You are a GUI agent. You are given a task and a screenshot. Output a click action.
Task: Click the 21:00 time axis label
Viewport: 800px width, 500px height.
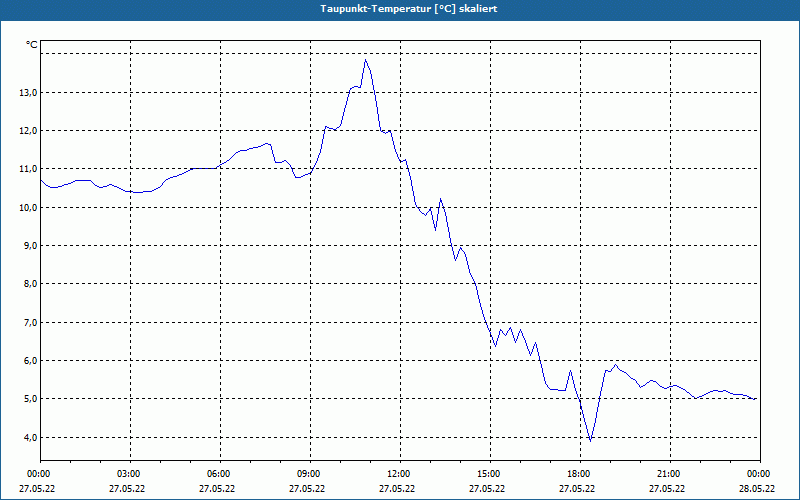point(670,474)
